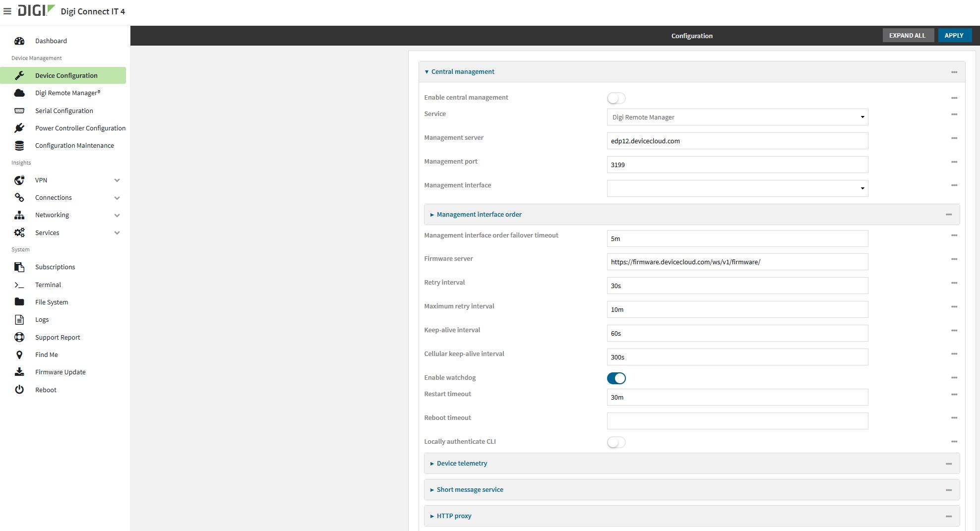The width and height of the screenshot is (980, 531).
Task: Open options menu for Firmware server row
Action: [954, 259]
